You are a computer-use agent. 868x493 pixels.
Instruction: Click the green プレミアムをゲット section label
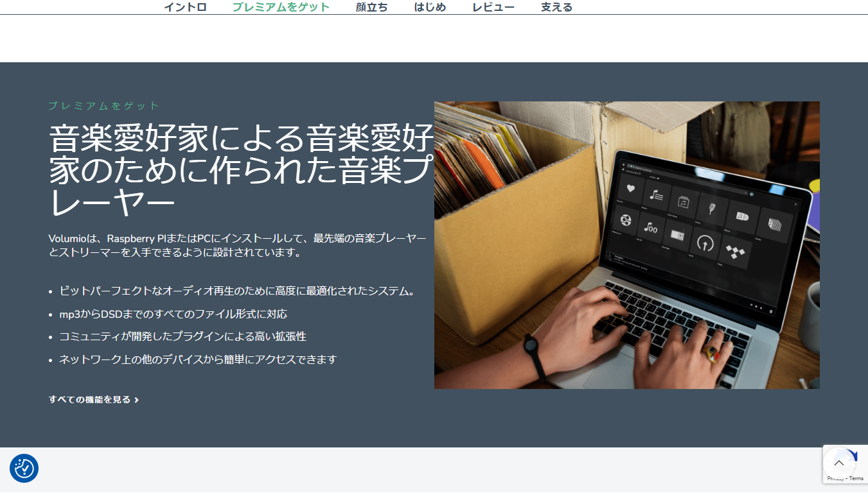(x=104, y=106)
